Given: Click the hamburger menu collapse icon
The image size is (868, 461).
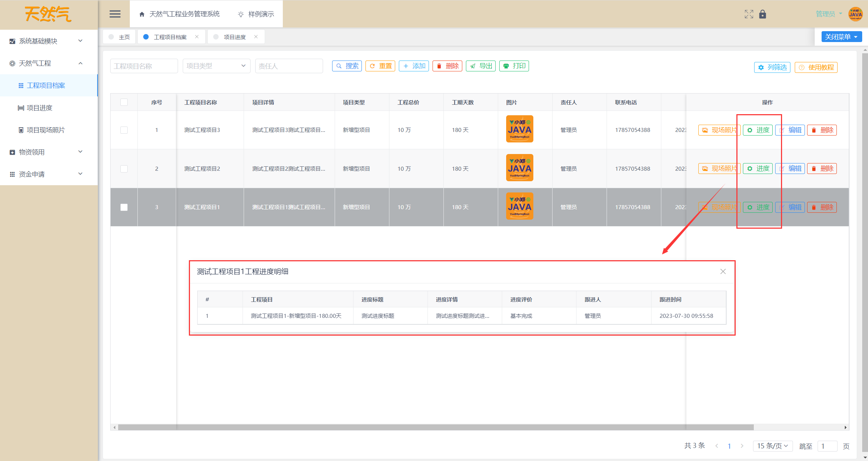Looking at the screenshot, I should [115, 14].
